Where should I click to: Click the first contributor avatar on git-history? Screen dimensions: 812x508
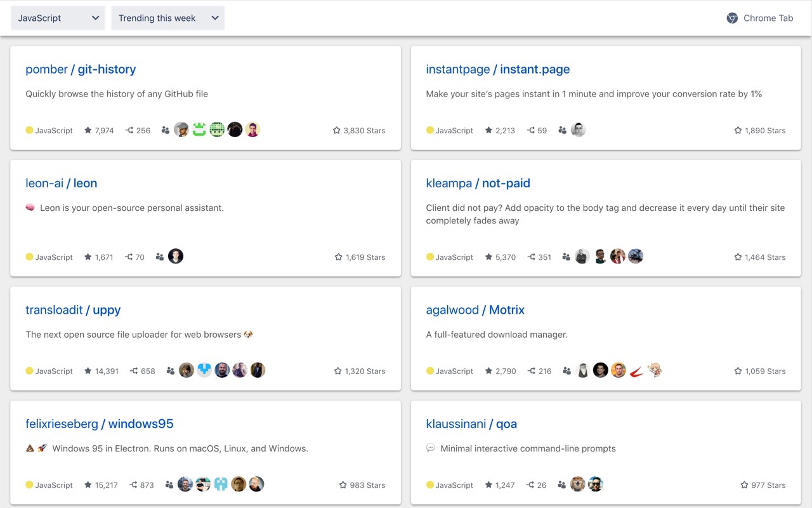tap(181, 130)
